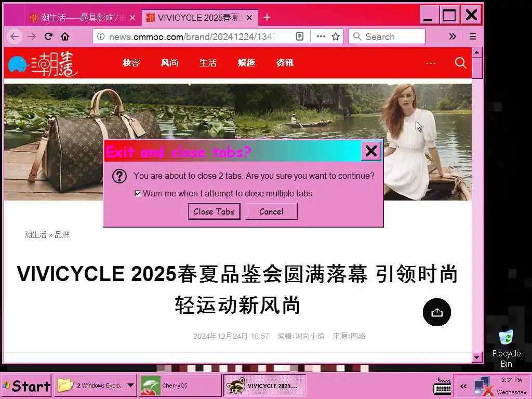Image resolution: width=532 pixels, height=399 pixels.
Task: Minimize the browser window
Action: (x=429, y=15)
